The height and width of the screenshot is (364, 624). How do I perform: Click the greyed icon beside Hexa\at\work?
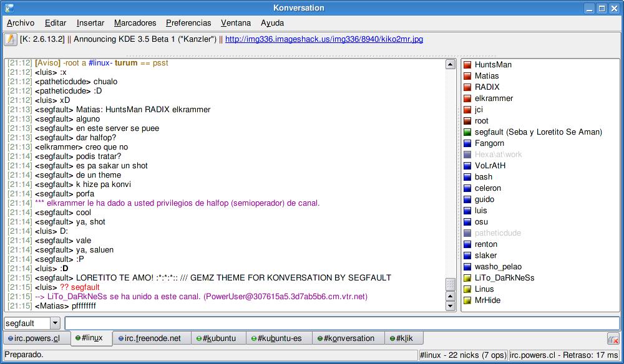coord(467,155)
